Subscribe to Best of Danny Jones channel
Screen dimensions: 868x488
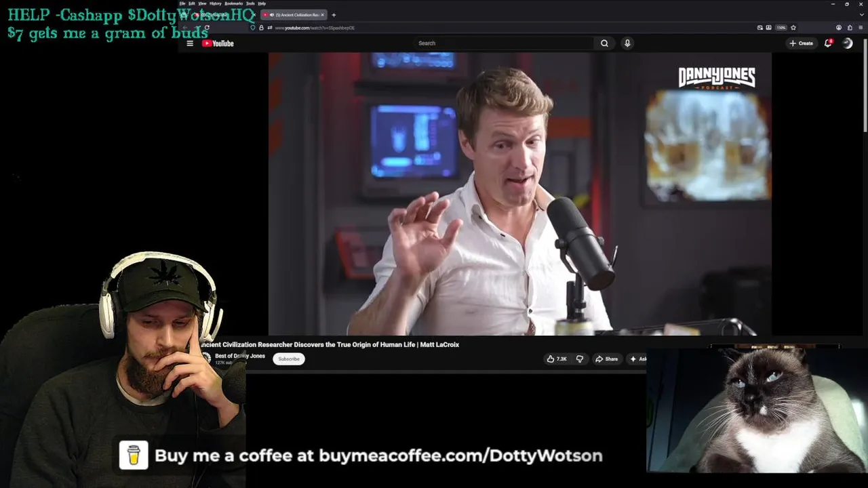click(289, 359)
